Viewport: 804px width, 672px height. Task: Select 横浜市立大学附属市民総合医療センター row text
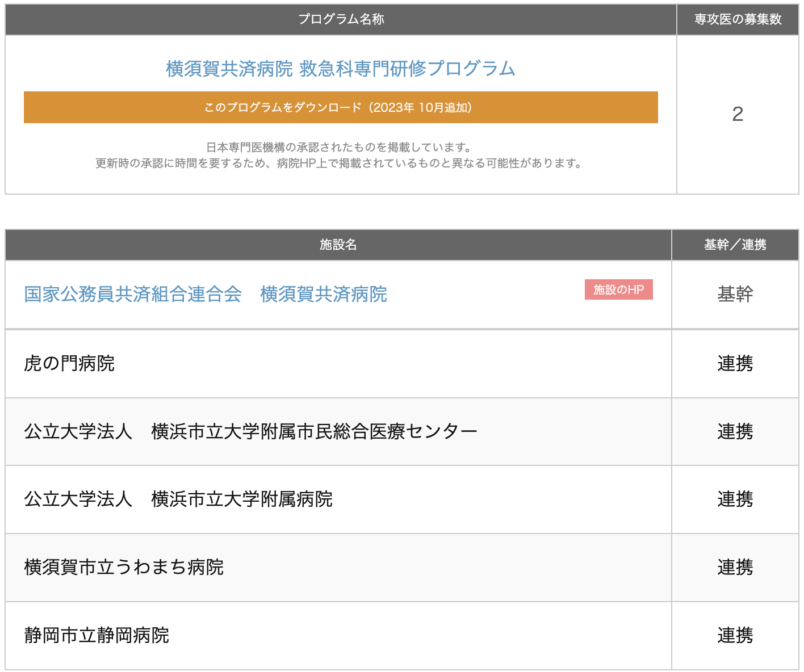tap(250, 431)
